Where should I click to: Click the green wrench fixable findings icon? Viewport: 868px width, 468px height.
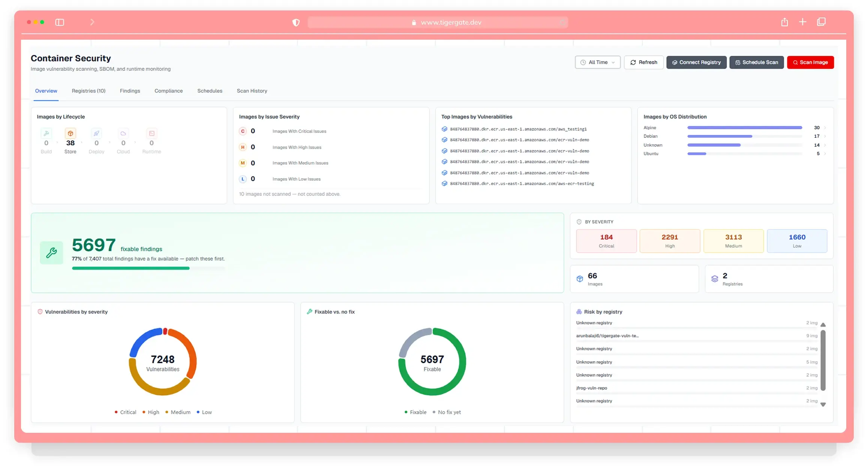click(51, 253)
